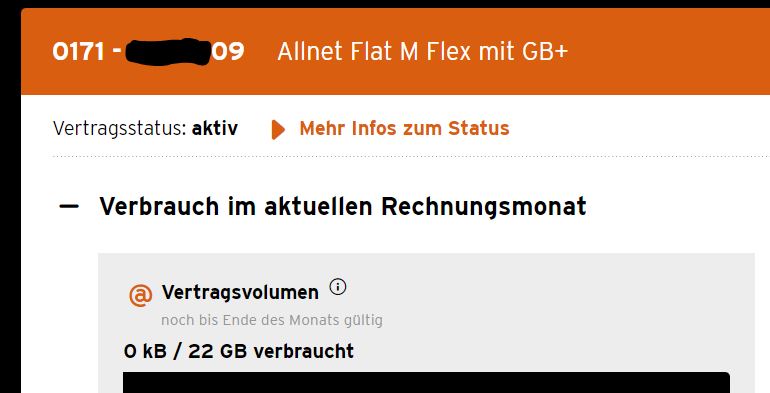The image size is (770, 393).
Task: Collapse the Verbrauch section via minus icon
Action: [x=69, y=206]
